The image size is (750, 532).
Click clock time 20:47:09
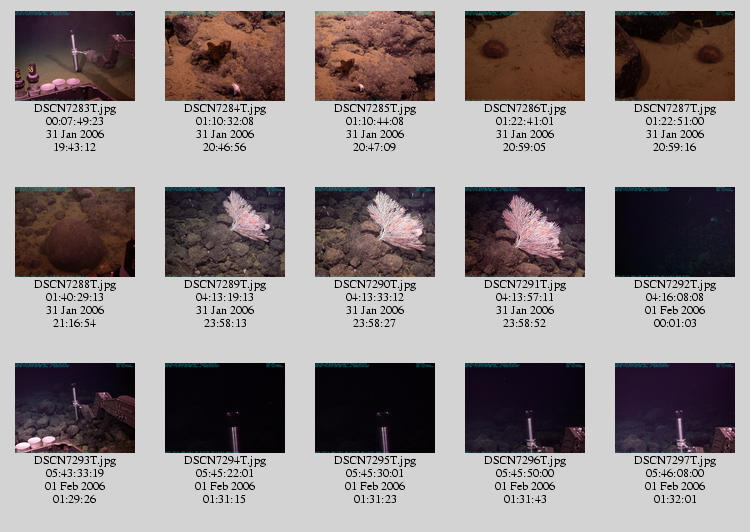tap(375, 147)
